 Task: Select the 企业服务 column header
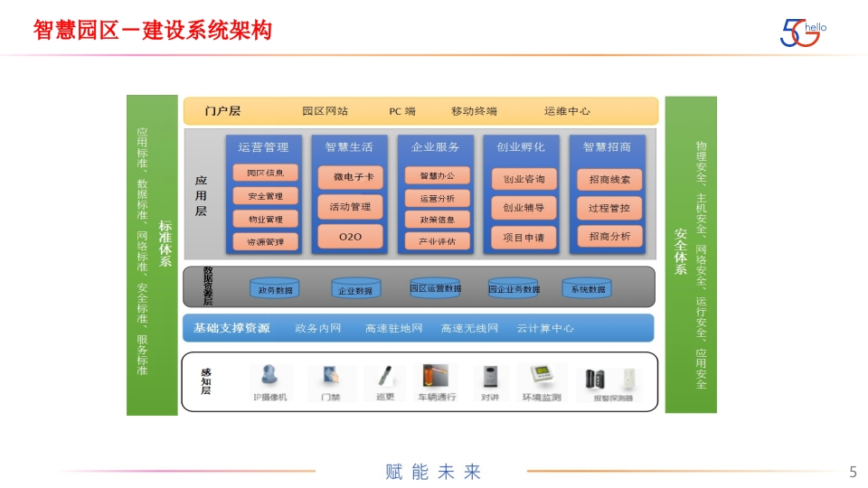pyautogui.click(x=435, y=147)
